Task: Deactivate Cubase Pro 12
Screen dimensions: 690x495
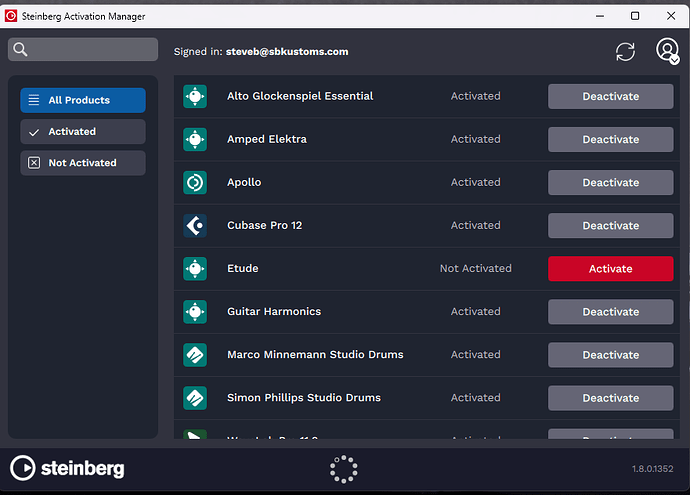Action: (610, 226)
